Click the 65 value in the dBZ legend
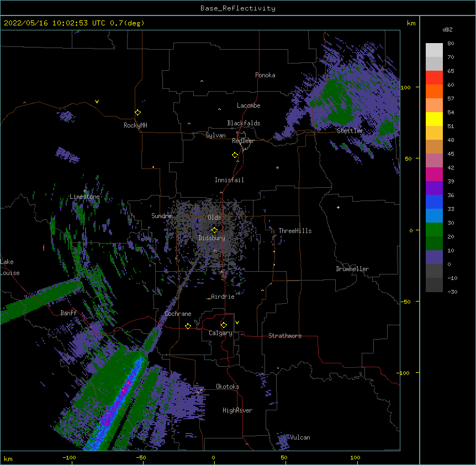 click(451, 71)
